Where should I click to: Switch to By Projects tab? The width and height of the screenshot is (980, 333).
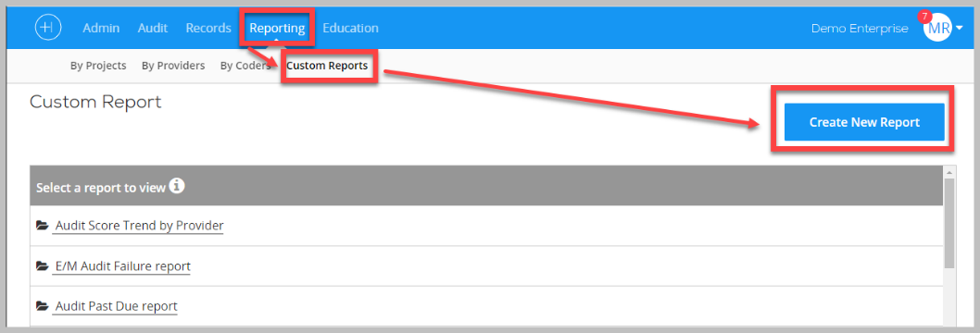[x=98, y=66]
